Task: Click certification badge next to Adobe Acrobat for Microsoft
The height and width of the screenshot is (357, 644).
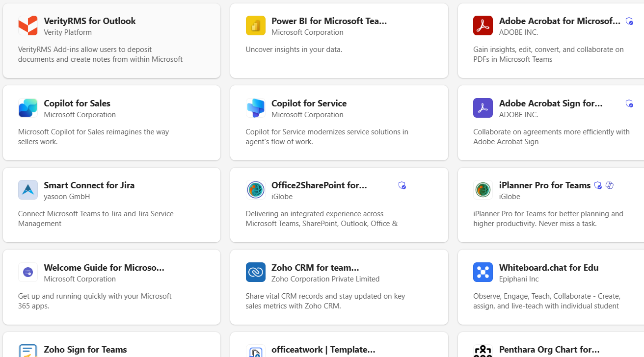Action: (629, 21)
